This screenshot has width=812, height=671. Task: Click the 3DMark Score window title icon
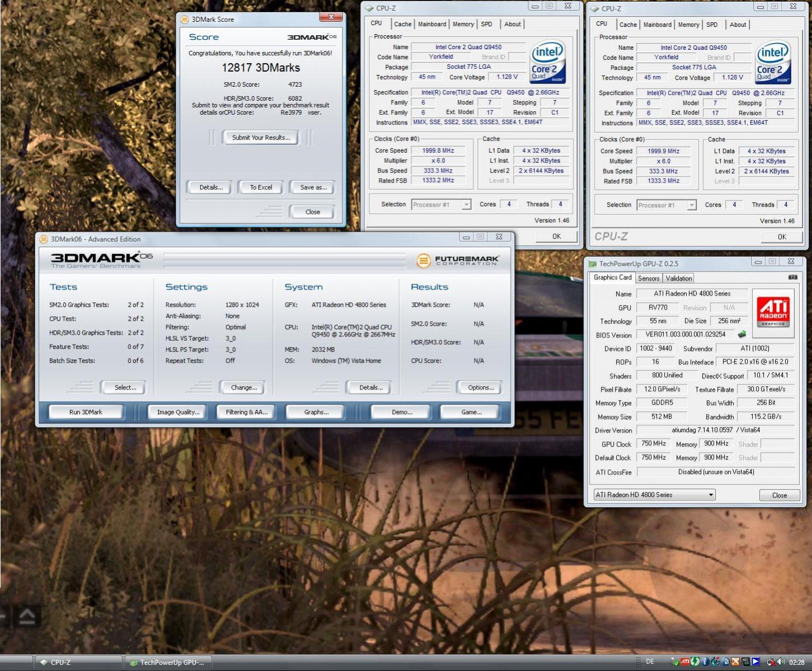pos(185,19)
